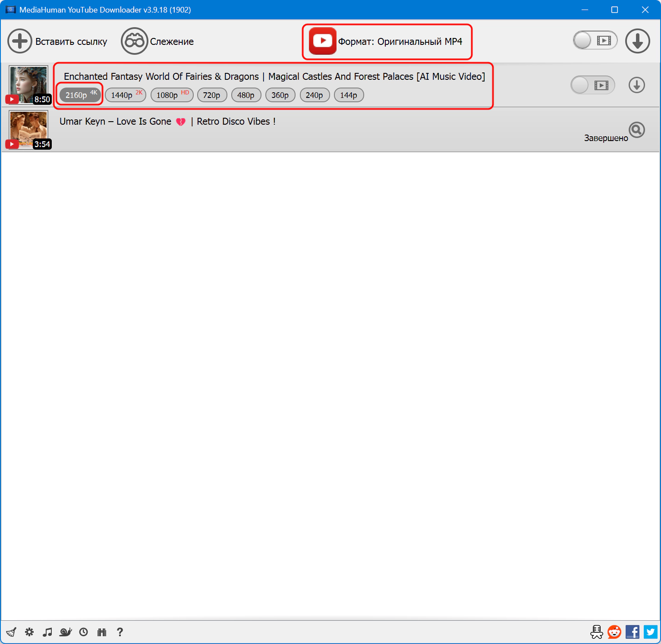The height and width of the screenshot is (644, 661).
Task: Toggle the Enchanted Fantasy video switch
Action: coord(592,85)
